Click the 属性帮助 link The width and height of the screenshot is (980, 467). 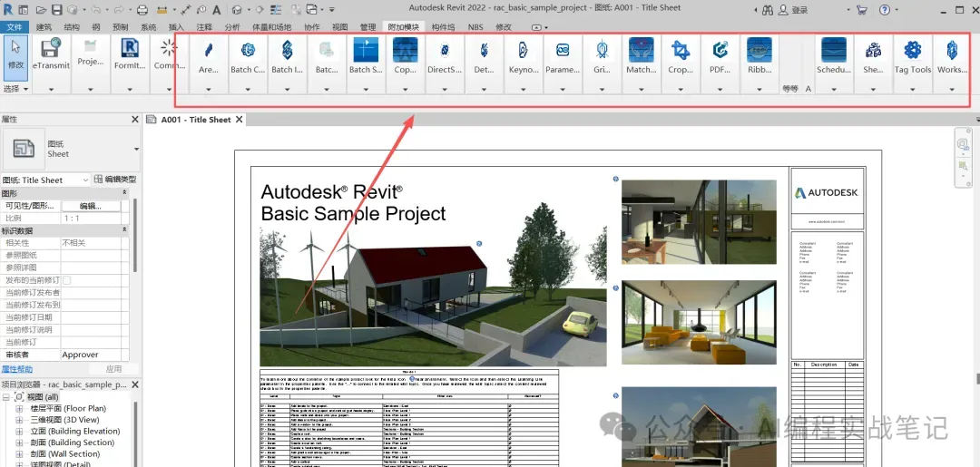pos(17,369)
